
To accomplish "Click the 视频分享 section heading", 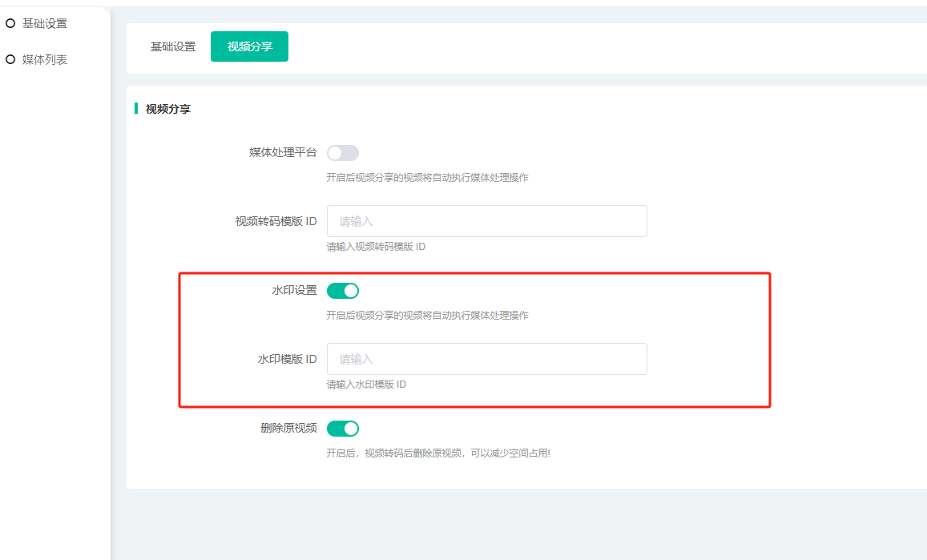I will coord(167,109).
